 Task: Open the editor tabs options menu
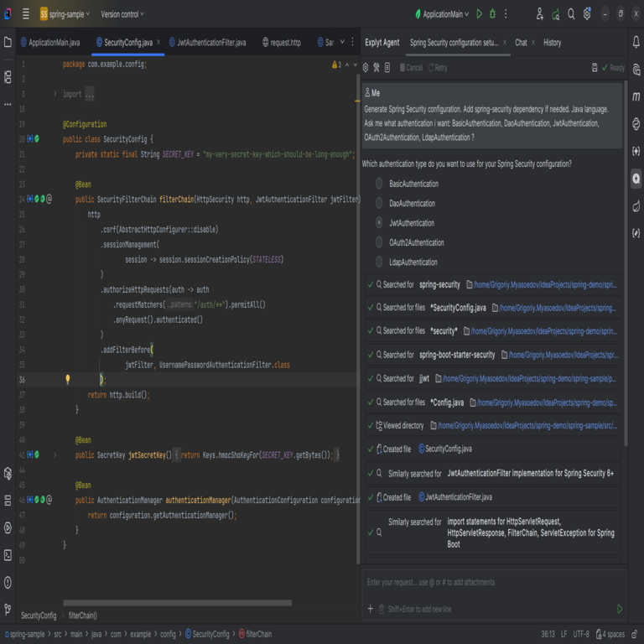tap(352, 42)
